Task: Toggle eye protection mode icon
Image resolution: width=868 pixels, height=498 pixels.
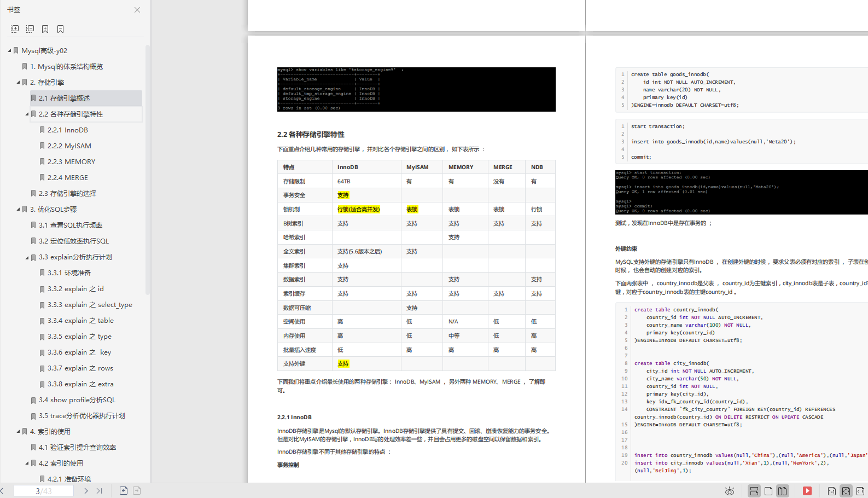Action: click(x=730, y=491)
